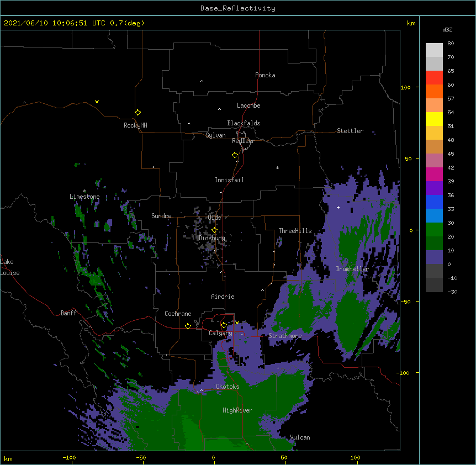Image resolution: width=476 pixels, height=465 pixels.
Task: Click the 80 value in the dBZ legend
Action: click(x=451, y=44)
